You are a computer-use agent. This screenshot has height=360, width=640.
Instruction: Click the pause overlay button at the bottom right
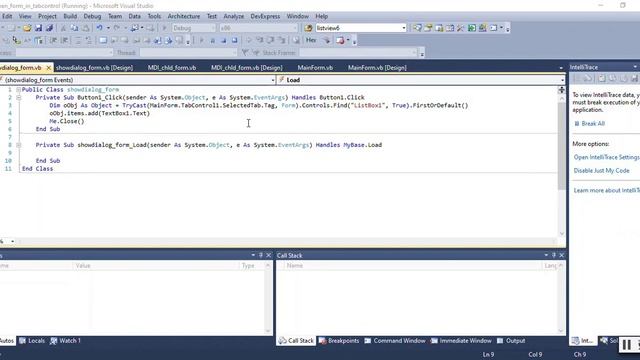click(x=627, y=345)
